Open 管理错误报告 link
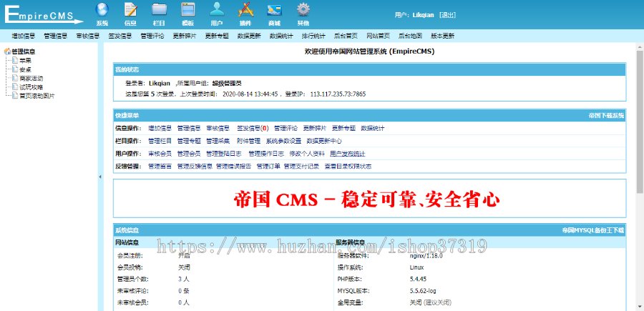This screenshot has height=311, width=644. coord(234,167)
